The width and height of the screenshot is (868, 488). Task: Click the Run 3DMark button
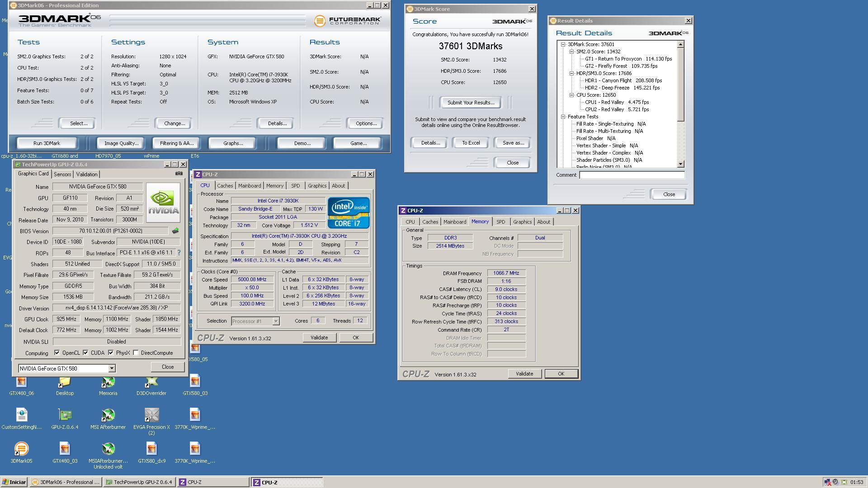click(x=47, y=143)
